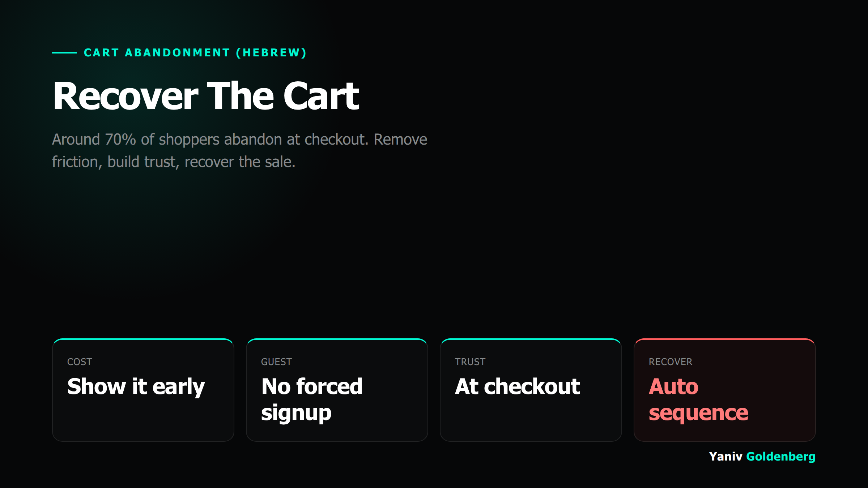Click the small RECOVER label
This screenshot has height=488, width=868.
[671, 362]
